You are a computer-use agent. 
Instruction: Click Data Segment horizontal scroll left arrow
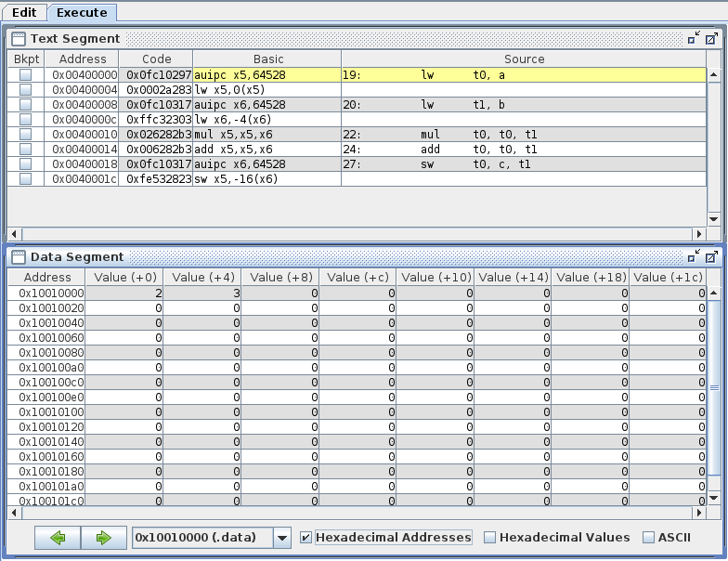click(15, 513)
